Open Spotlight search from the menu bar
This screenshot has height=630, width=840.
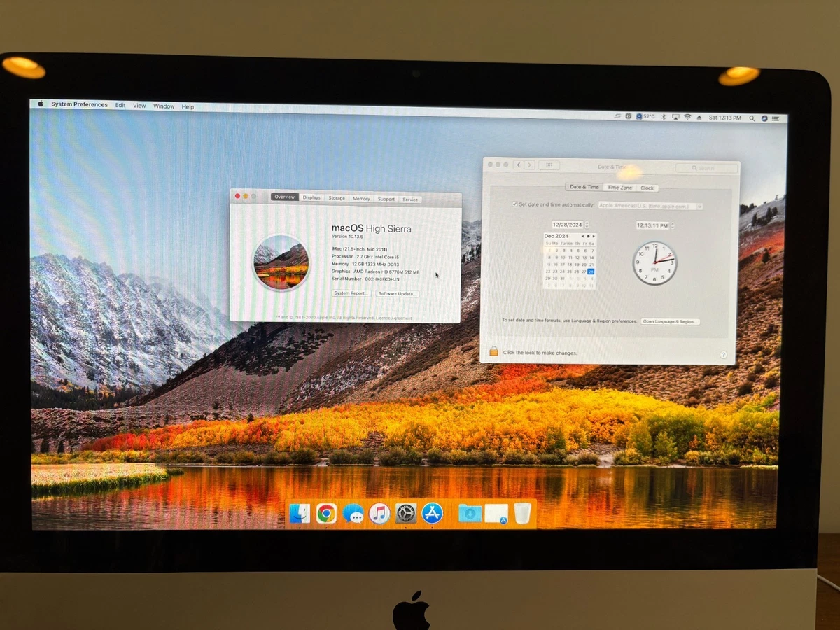point(752,118)
